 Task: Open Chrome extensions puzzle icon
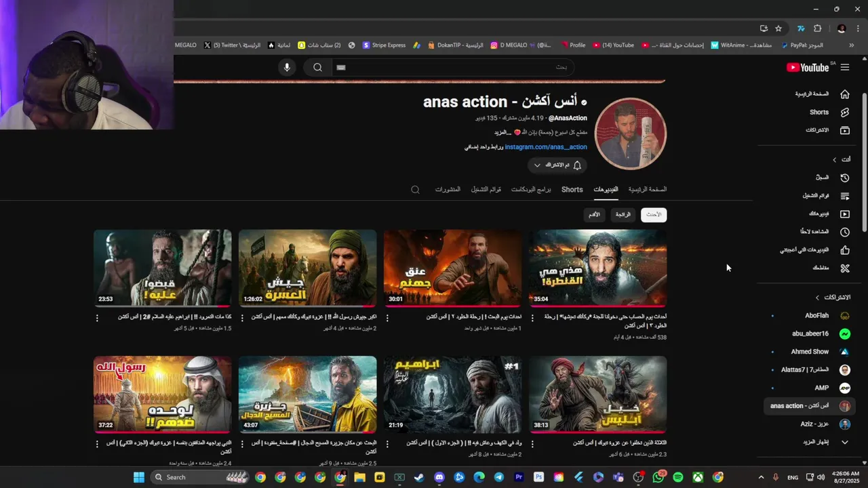click(817, 28)
